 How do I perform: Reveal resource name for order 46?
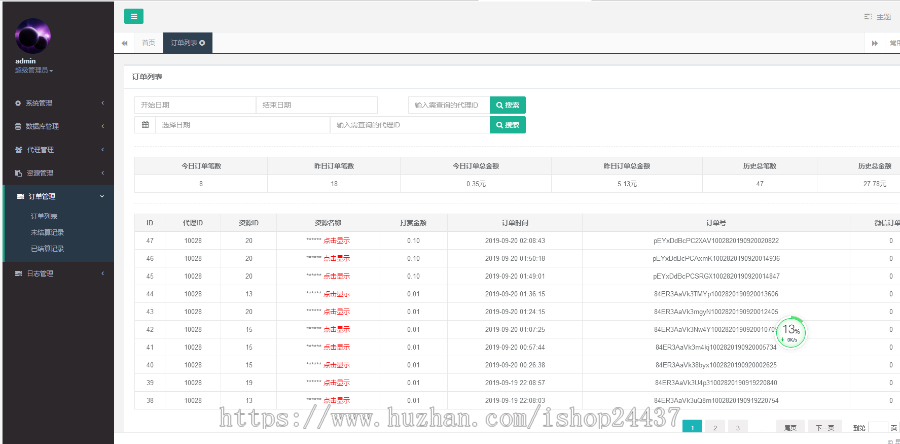point(336,259)
